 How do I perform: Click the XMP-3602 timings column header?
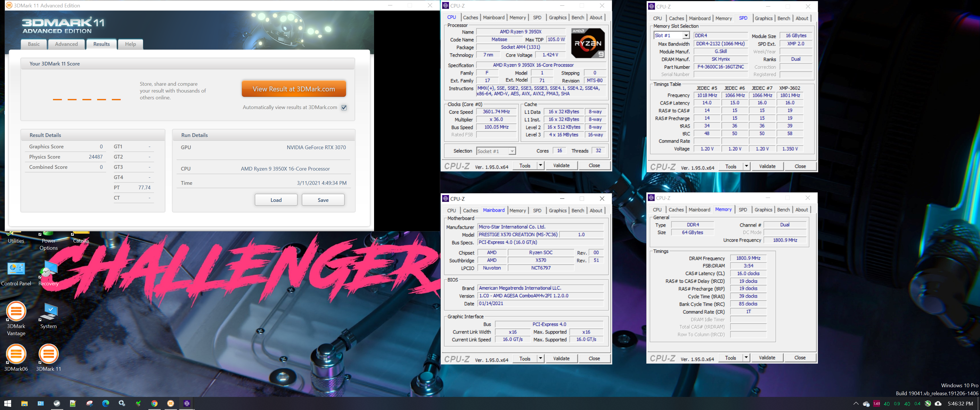tap(789, 88)
